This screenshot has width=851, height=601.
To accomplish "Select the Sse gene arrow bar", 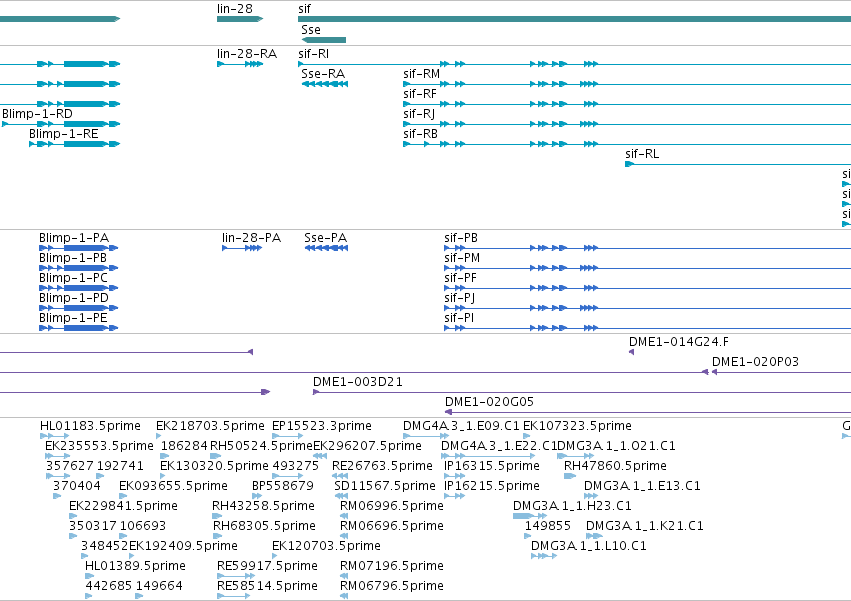I will pos(323,40).
